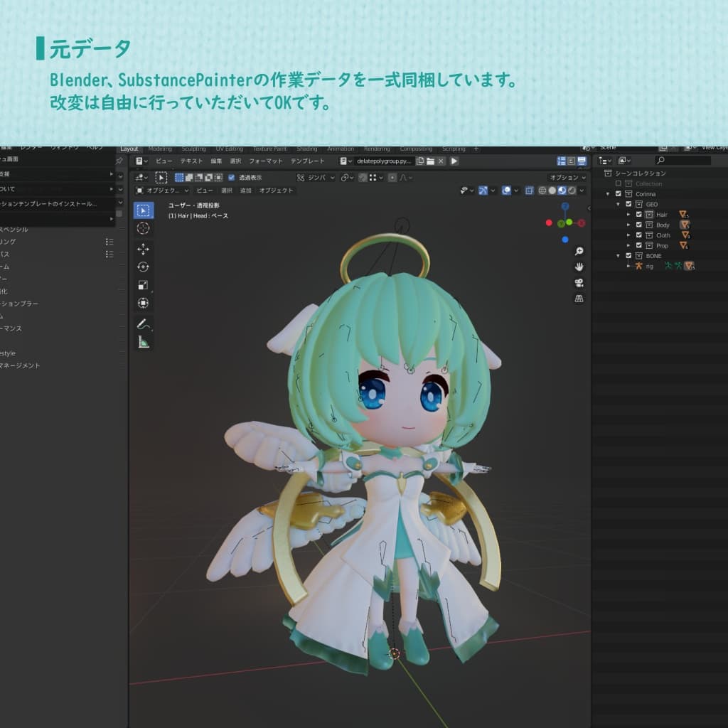
Task: Collapse the Corinna collection
Action: tap(608, 193)
